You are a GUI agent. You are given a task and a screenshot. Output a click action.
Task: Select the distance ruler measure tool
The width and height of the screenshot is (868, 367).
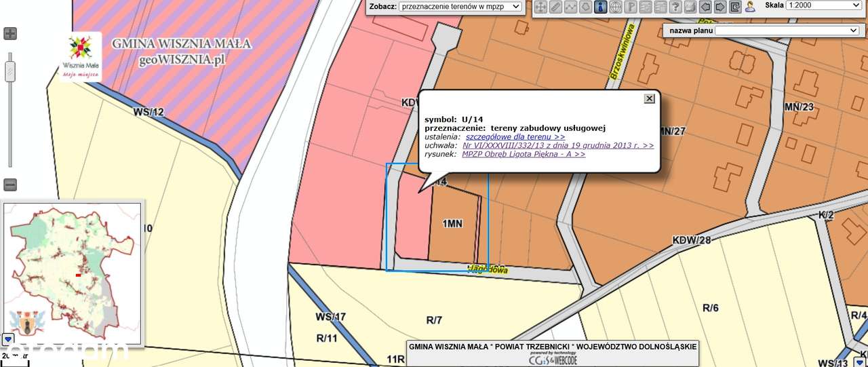555,7
